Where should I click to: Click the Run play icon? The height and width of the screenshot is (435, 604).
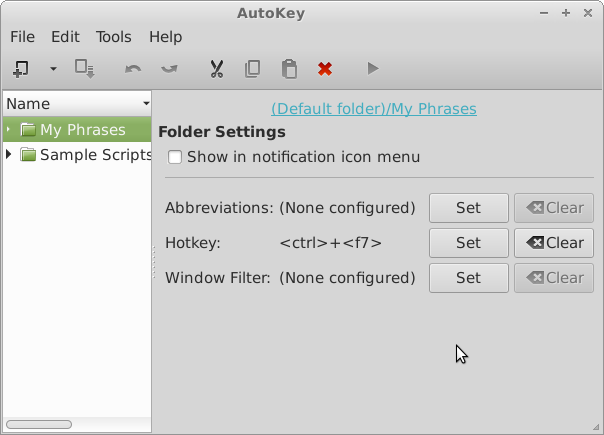372,69
